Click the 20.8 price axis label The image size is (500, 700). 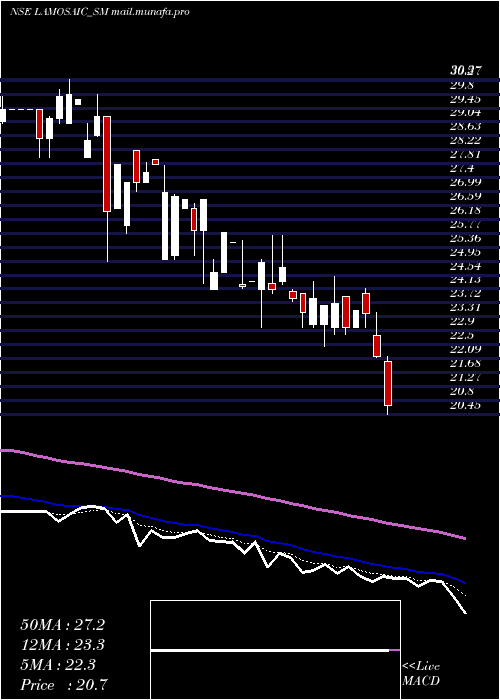[462, 391]
